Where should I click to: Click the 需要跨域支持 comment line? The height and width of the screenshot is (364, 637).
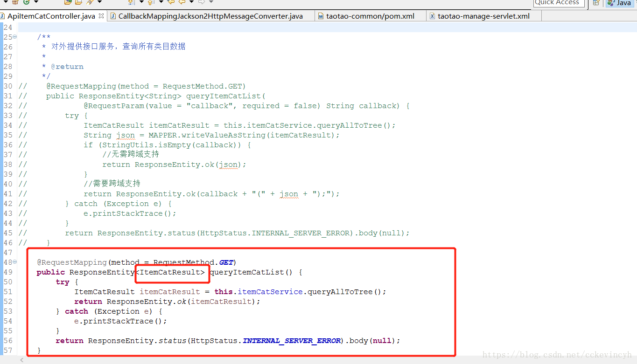click(112, 184)
